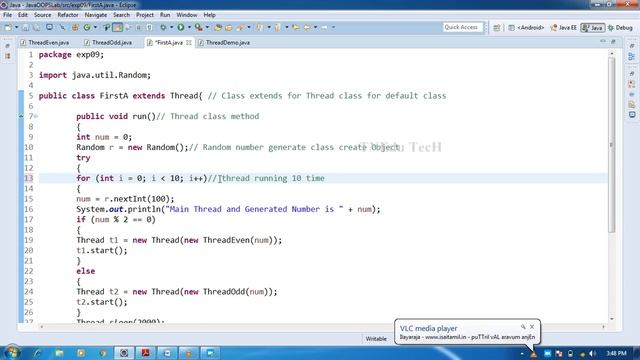The width and height of the screenshot is (640, 360).
Task: Open the Help menu
Action: pos(209,15)
